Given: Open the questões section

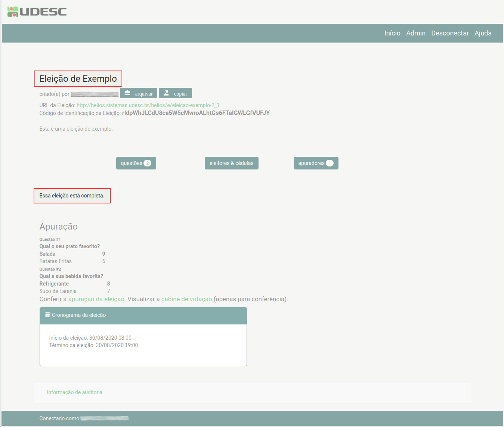Looking at the screenshot, I should point(132,163).
